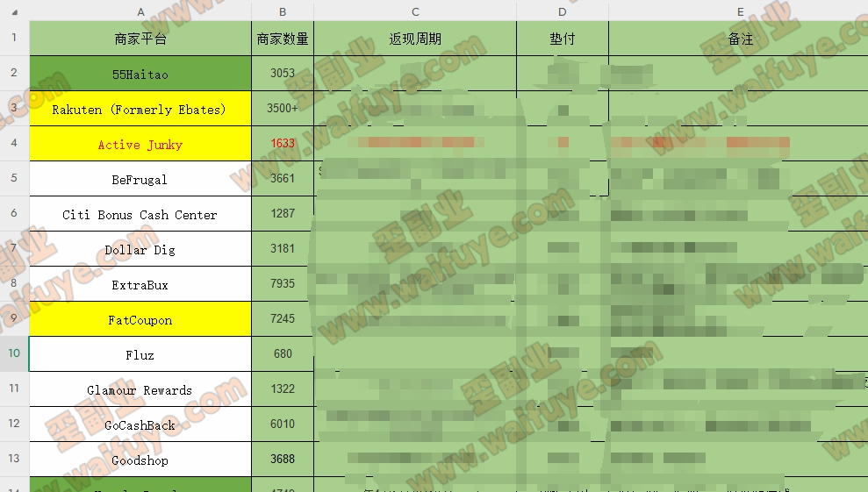Click the 3688 merchant count cell

tap(283, 460)
